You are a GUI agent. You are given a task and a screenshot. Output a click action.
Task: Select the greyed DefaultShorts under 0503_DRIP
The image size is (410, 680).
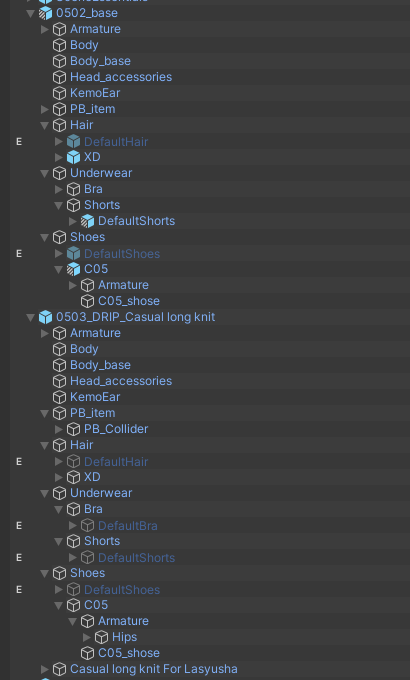(x=136, y=558)
